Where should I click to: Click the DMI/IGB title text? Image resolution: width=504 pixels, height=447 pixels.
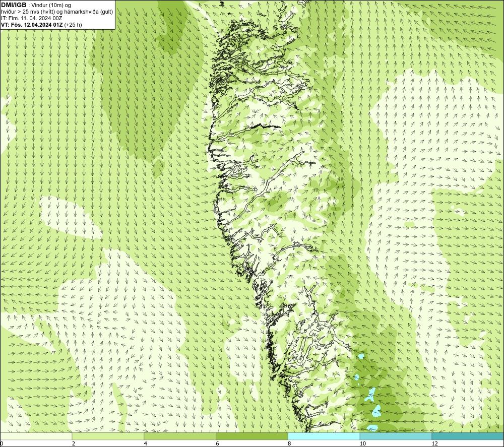tap(14, 5)
